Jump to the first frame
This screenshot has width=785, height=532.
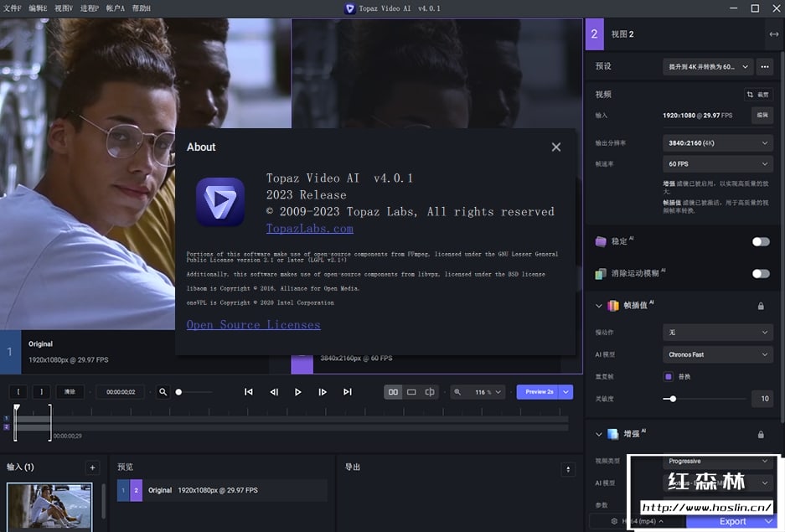pos(248,392)
